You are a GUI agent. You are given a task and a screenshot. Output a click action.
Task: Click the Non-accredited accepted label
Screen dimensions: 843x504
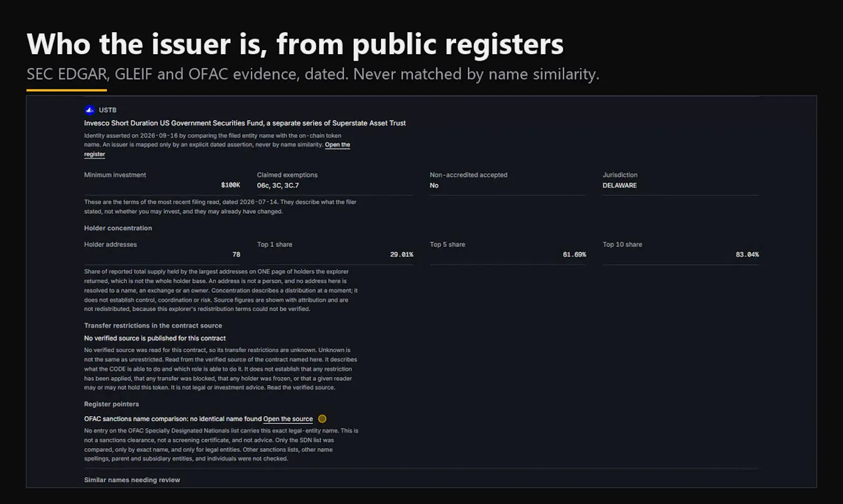point(468,175)
